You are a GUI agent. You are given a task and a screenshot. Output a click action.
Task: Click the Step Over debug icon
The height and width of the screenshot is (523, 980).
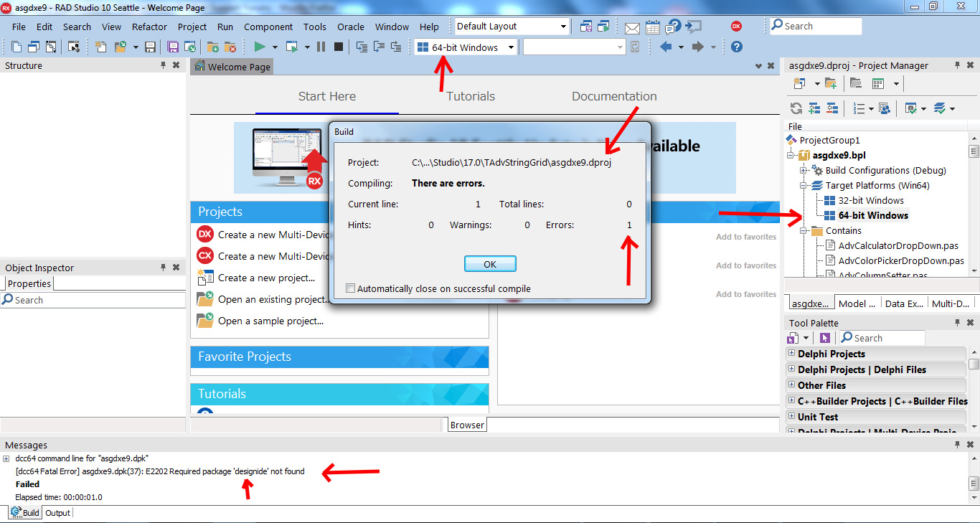(379, 47)
